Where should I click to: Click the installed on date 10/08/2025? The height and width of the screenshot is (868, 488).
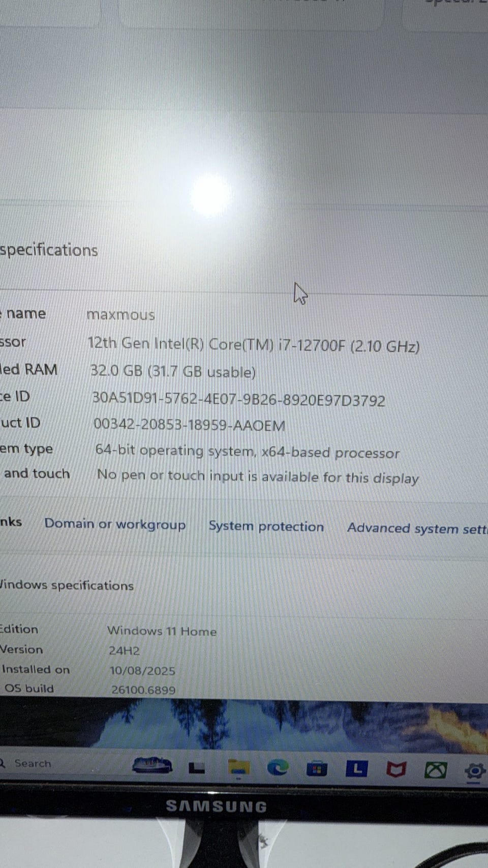point(142,671)
